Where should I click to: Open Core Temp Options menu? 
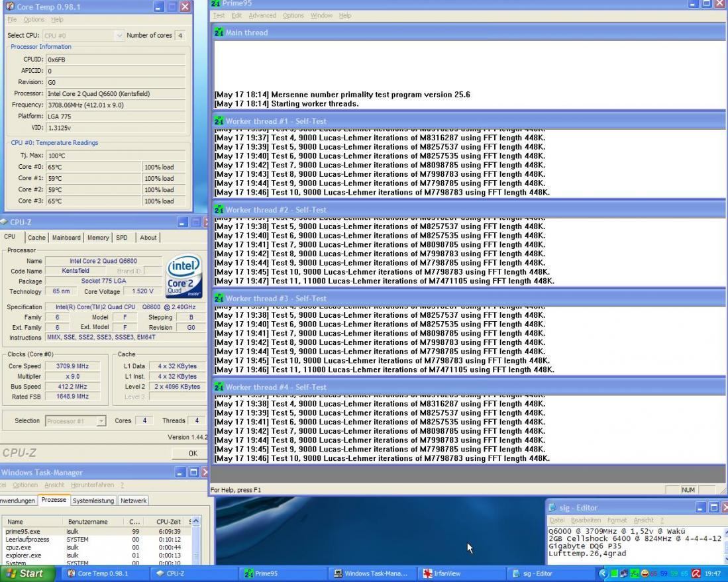point(34,19)
